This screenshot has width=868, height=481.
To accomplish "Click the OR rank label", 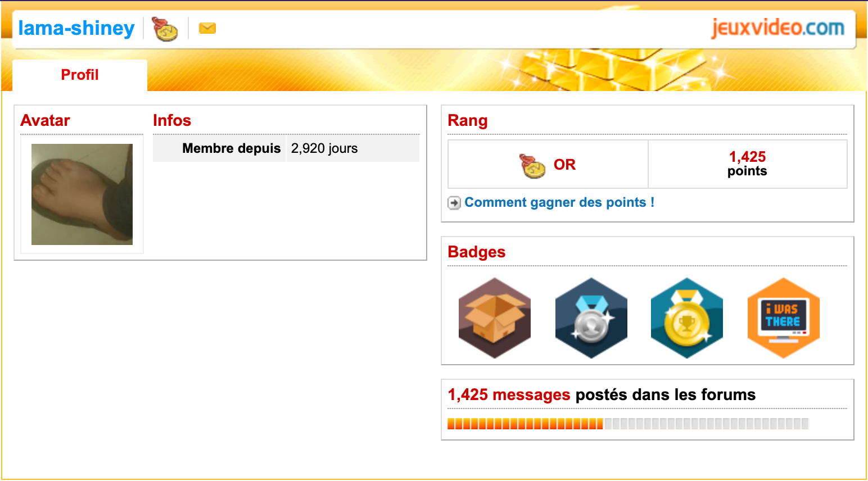I will (564, 165).
